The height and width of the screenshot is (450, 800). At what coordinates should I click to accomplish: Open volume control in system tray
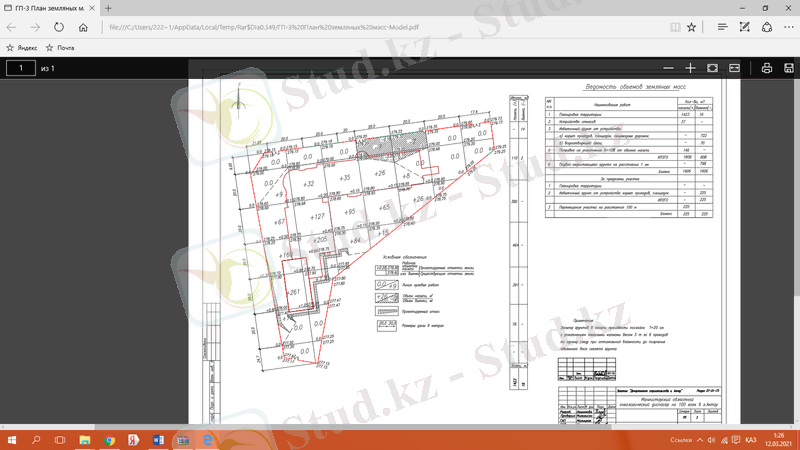[x=712, y=440]
